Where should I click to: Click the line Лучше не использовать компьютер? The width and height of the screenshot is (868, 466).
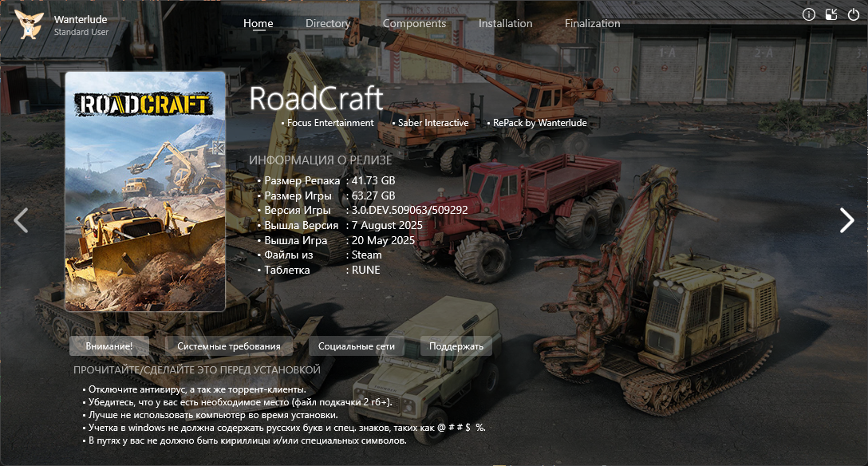pos(213,414)
